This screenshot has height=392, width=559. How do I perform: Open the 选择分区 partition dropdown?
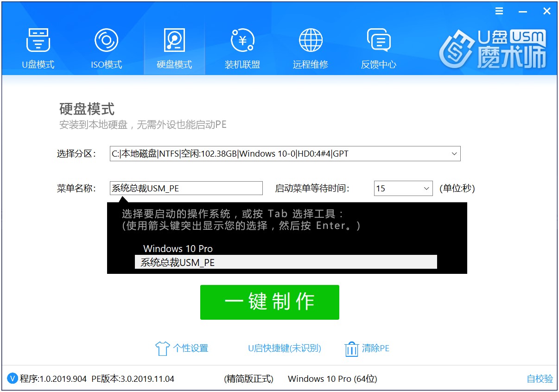(285, 154)
